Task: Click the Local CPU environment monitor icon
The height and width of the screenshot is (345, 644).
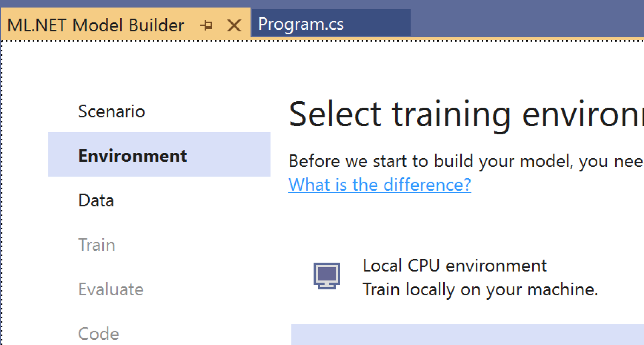Action: (327, 277)
